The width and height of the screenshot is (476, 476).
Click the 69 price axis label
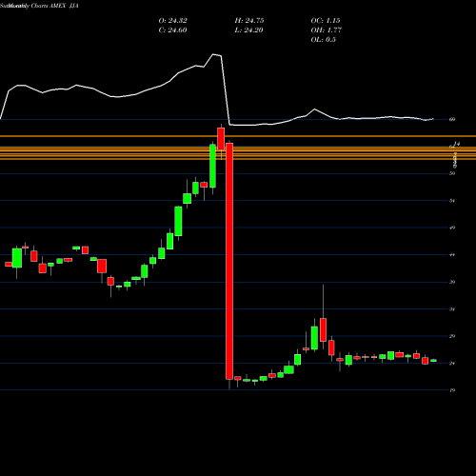coord(452,120)
